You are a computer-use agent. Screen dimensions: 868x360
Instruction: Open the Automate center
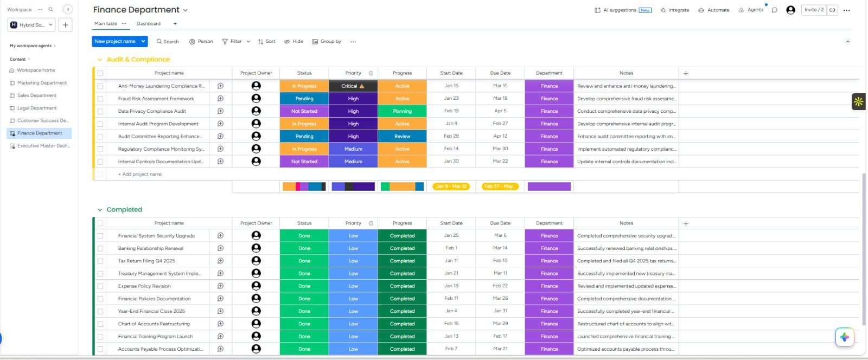(714, 10)
